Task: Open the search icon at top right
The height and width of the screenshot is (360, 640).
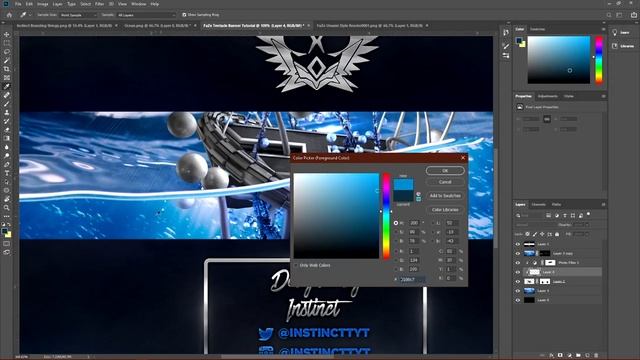Action: coord(609,15)
